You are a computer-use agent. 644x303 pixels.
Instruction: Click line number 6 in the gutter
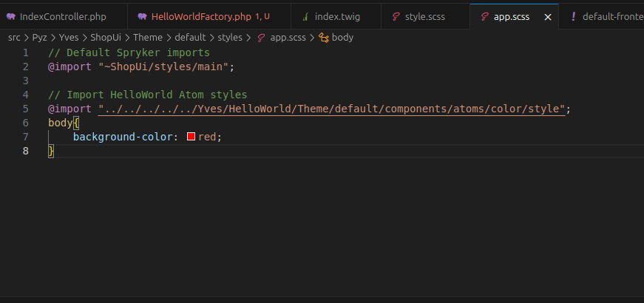[26, 123]
